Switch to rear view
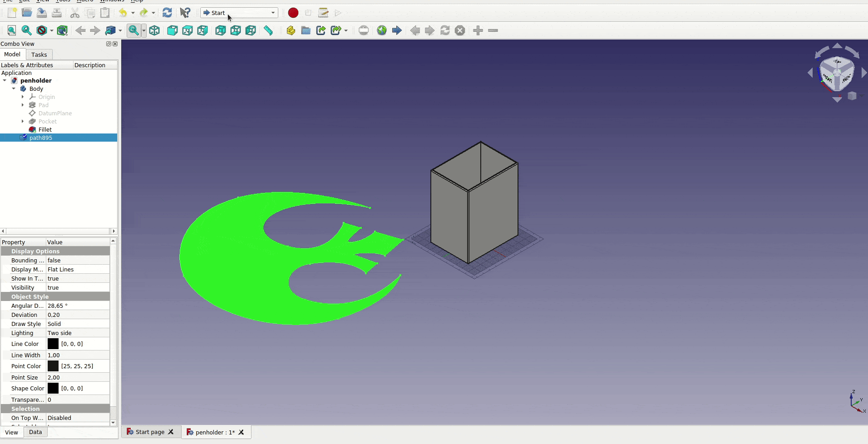The width and height of the screenshot is (868, 444). coord(221,30)
